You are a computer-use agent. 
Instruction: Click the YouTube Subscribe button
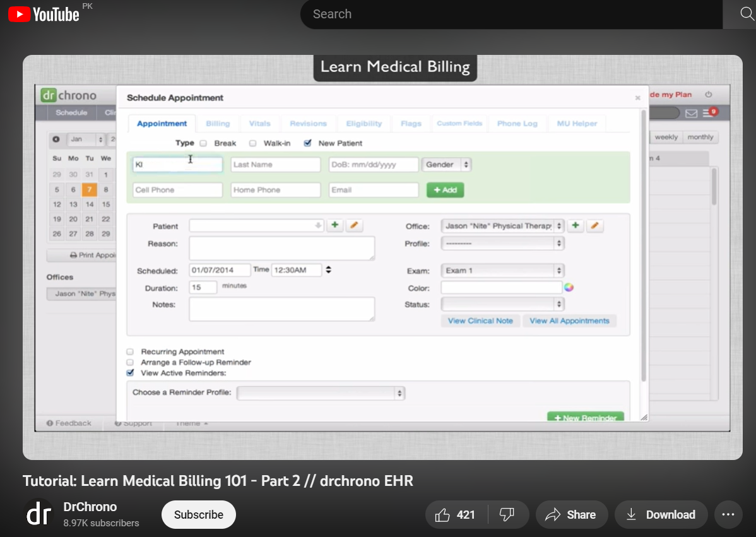coord(199,515)
